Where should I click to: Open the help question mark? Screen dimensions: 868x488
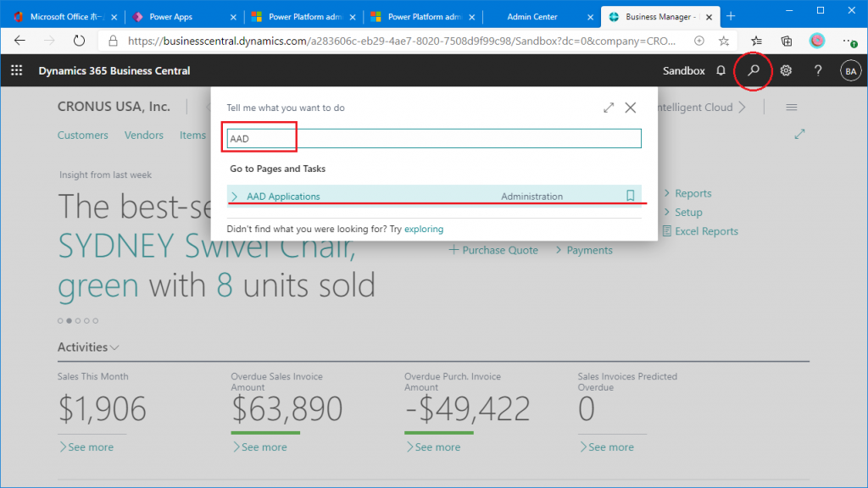coord(818,70)
